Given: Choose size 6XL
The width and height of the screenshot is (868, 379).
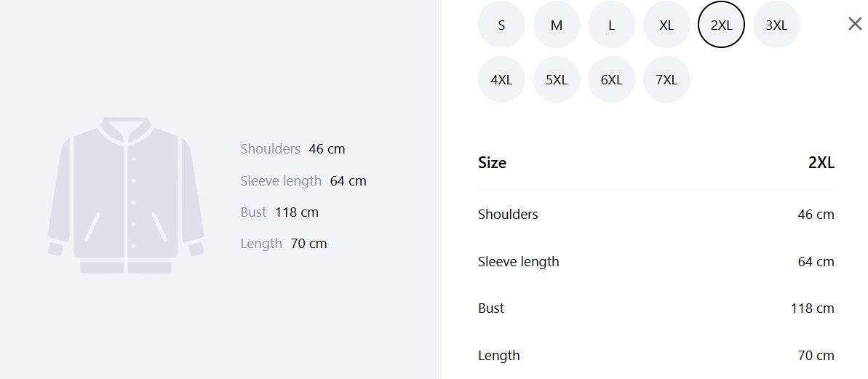Looking at the screenshot, I should click(611, 80).
